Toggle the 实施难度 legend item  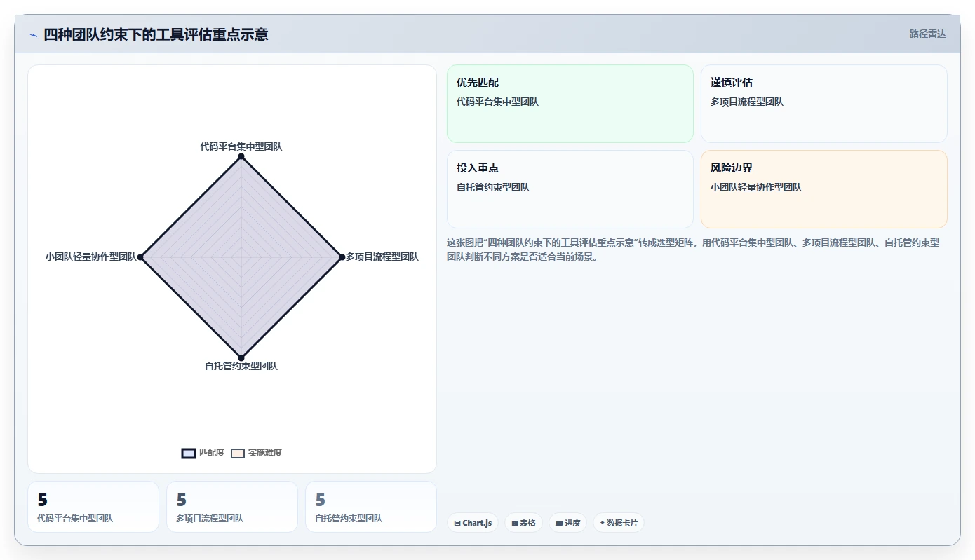(257, 453)
